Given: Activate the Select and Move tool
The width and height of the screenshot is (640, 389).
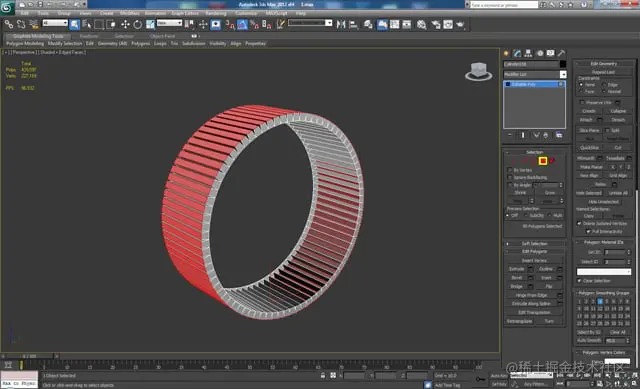Looking at the screenshot, I should click(125, 24).
